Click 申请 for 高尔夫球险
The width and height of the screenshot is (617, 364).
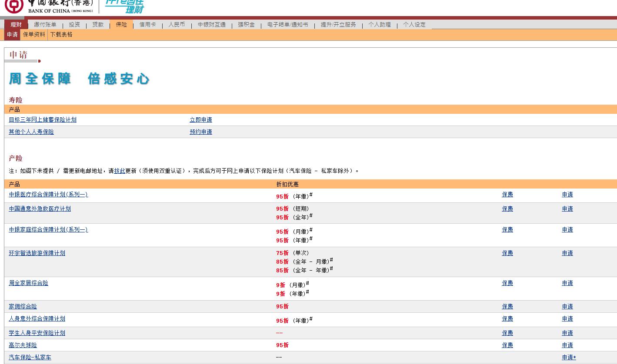[567, 345]
